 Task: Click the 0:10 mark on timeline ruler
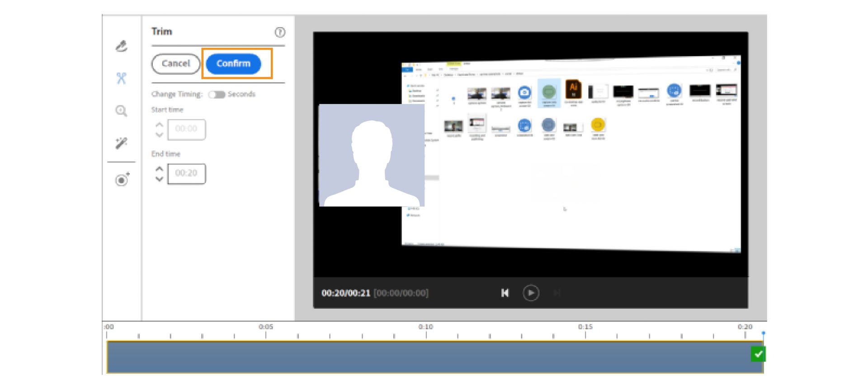click(425, 327)
